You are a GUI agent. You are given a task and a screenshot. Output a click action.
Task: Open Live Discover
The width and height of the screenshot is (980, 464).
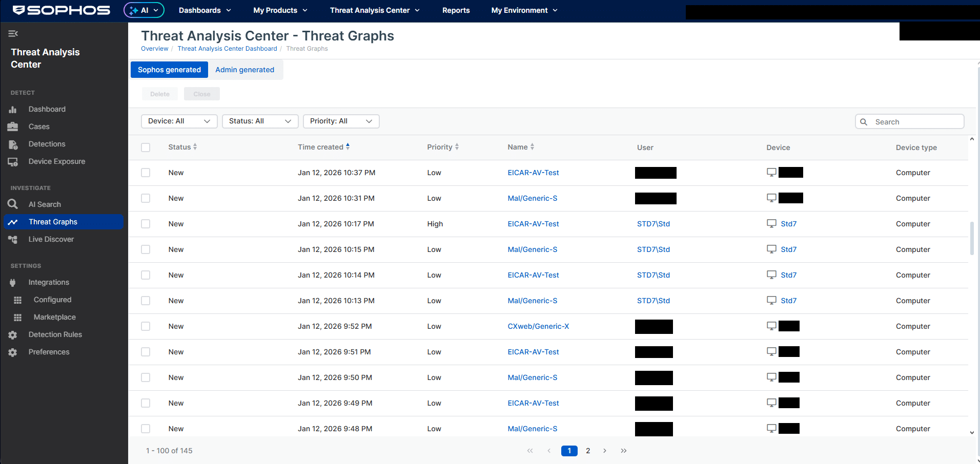tap(51, 239)
